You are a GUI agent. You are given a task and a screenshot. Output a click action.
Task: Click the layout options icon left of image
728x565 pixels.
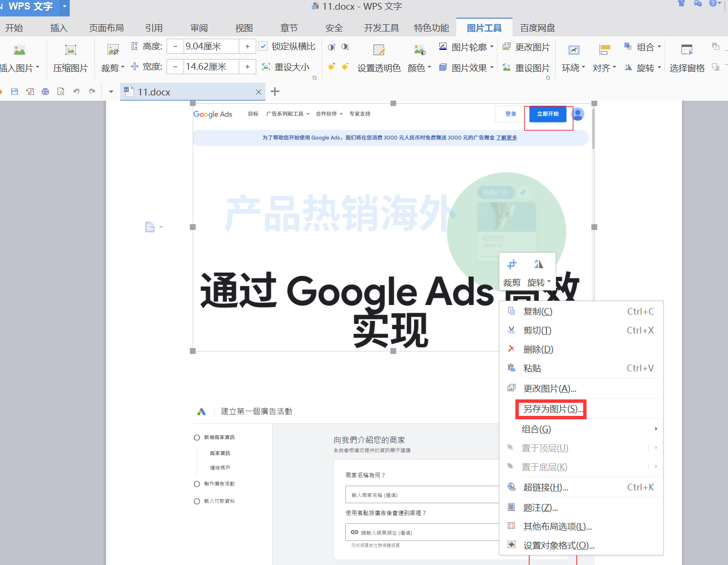[150, 227]
